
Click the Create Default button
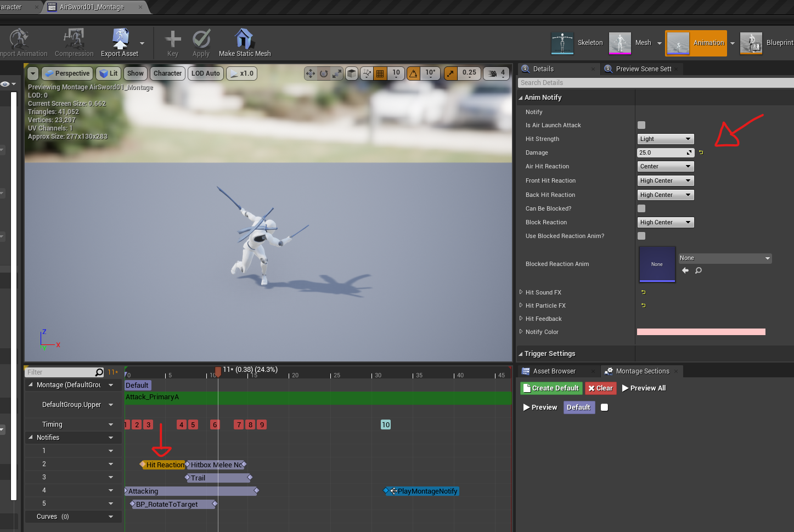tap(551, 388)
